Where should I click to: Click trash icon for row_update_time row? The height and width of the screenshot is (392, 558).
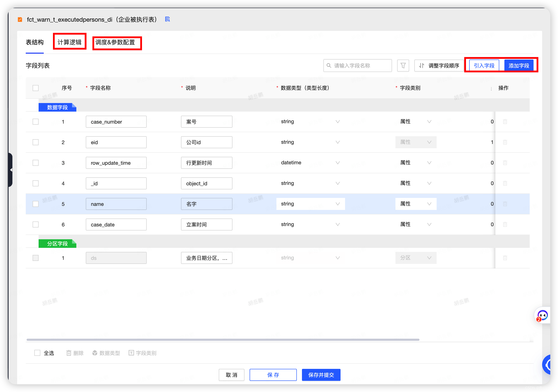pos(505,163)
